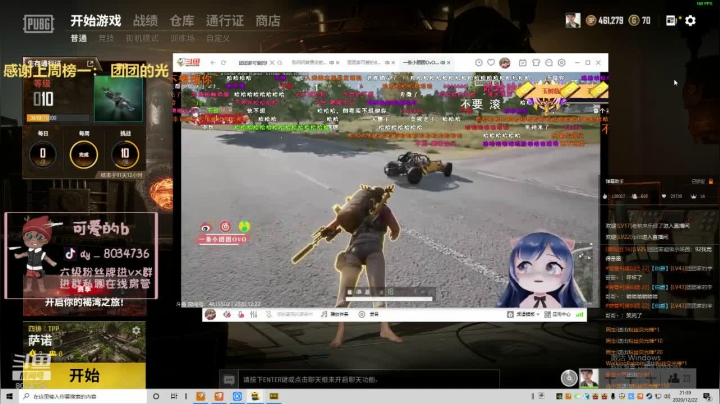The height and width of the screenshot is (404, 720).
Task: Open the 战绩 tab in PUBG lobby
Action: click(x=145, y=21)
